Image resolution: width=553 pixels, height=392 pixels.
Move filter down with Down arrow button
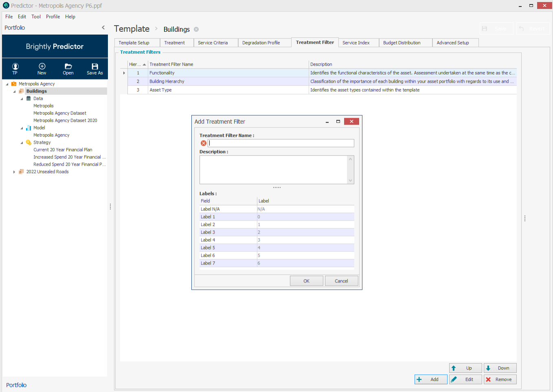(x=500, y=368)
